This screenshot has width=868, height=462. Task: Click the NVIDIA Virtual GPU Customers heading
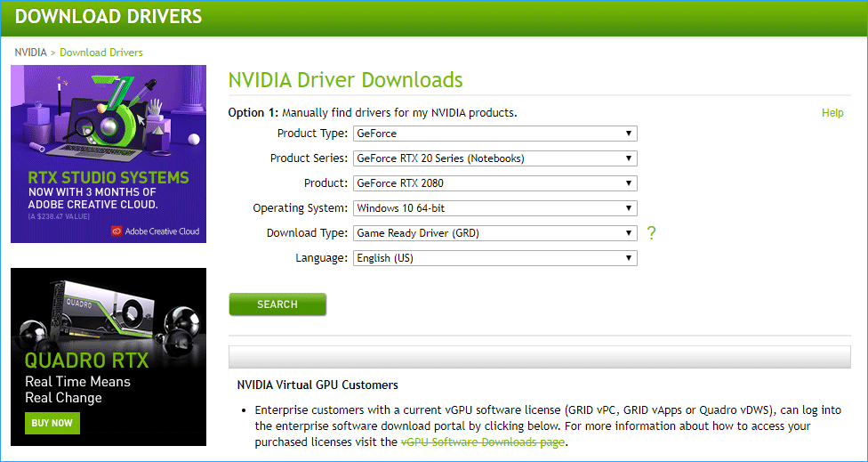[x=317, y=384]
